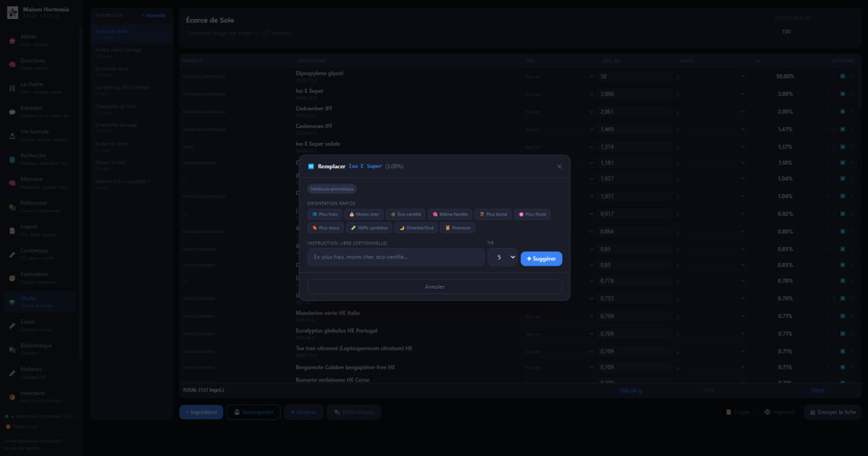Open the Exploration section
Viewport: 868px width, 456px height.
(41, 278)
